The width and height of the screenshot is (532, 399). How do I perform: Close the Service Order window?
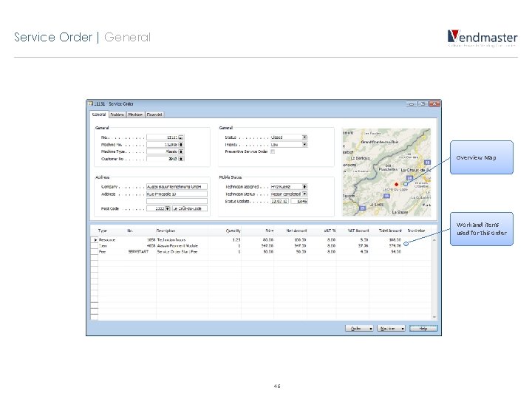pyautogui.click(x=434, y=104)
